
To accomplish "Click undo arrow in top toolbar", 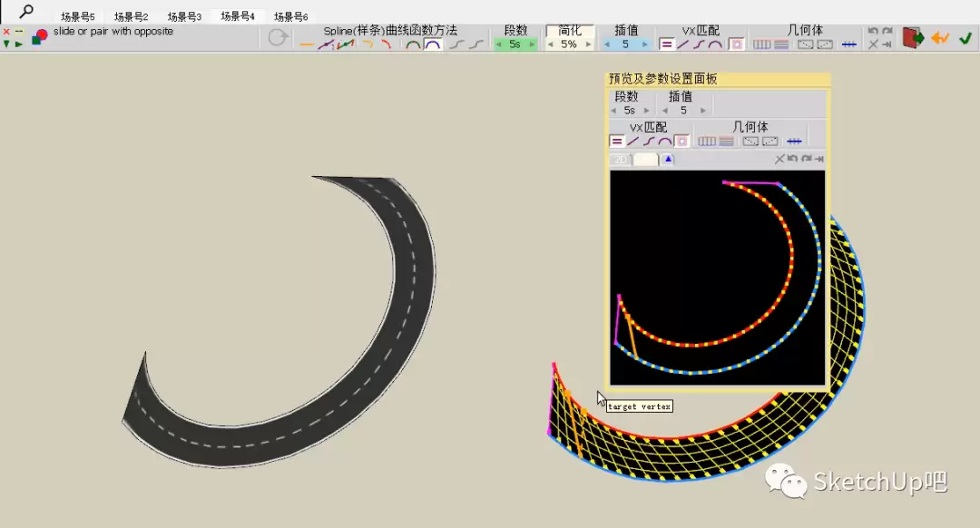I will point(873,31).
